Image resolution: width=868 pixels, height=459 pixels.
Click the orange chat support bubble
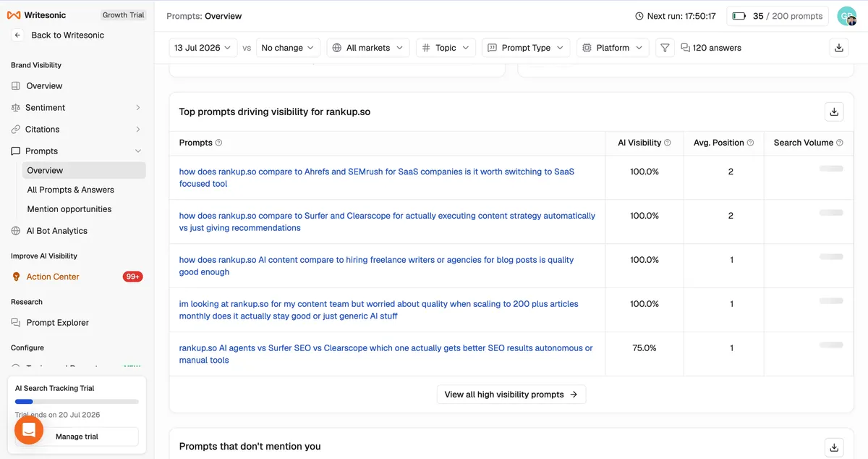[29, 430]
